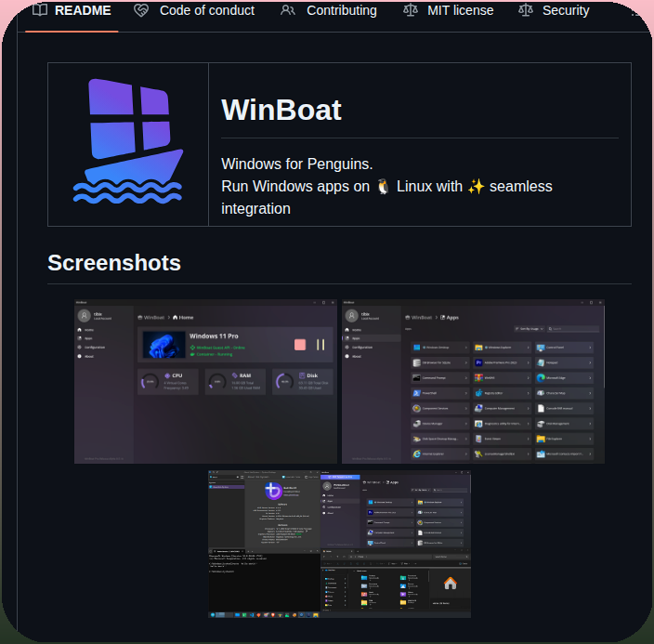Open the Contributing tab
Viewport: 654px width, 644px height.
click(x=329, y=10)
